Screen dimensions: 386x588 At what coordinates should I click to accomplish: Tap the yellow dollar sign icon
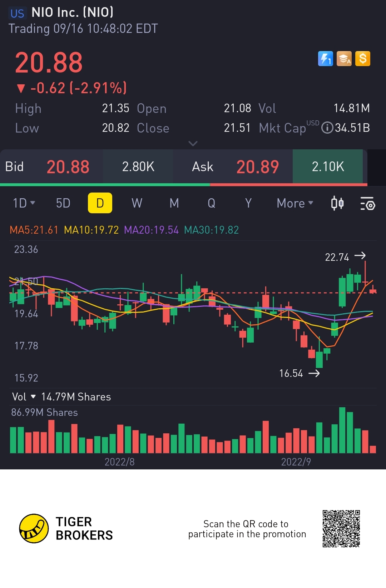coord(363,59)
